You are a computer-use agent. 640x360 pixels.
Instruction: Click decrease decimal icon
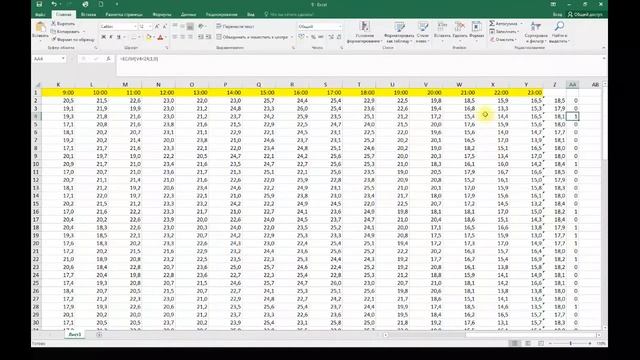[339, 37]
